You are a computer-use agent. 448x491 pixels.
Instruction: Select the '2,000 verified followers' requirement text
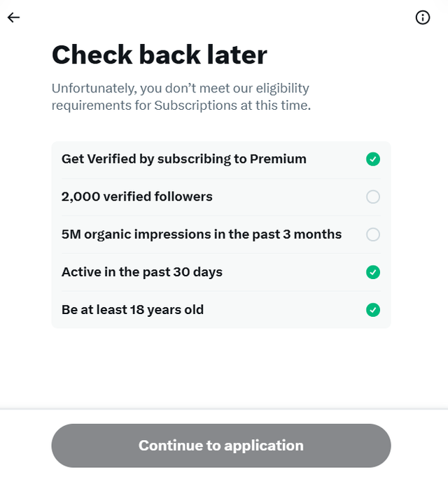137,197
